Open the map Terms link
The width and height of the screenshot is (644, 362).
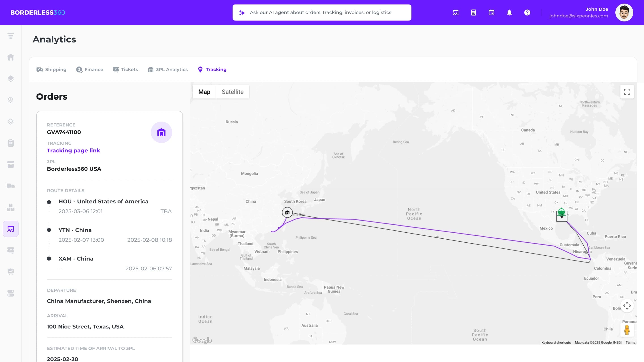click(x=630, y=343)
